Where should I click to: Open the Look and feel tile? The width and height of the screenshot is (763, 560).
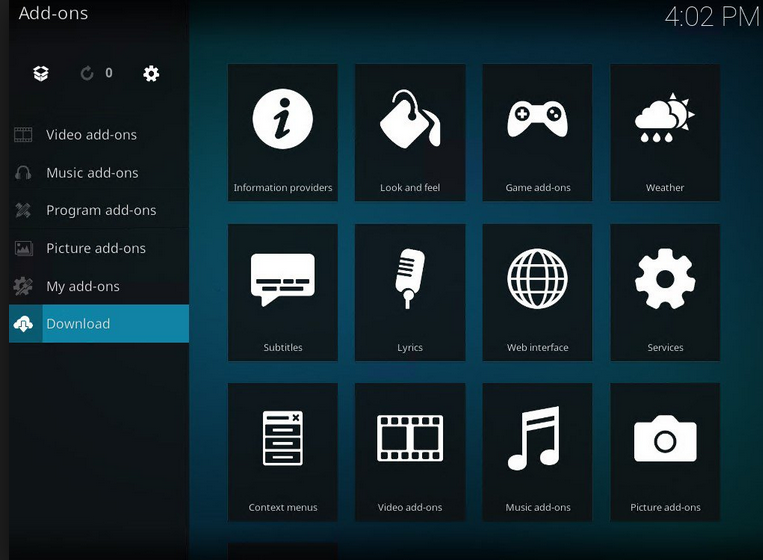point(410,132)
